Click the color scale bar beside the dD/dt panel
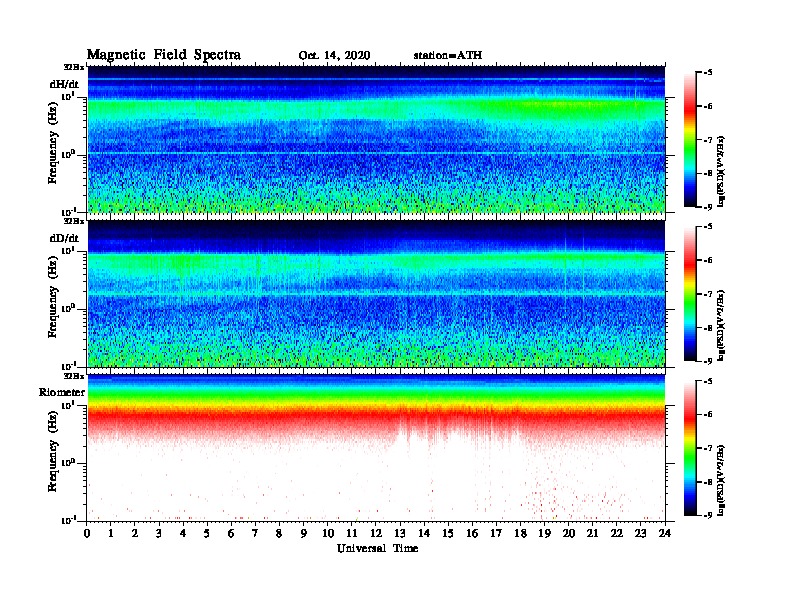The height and width of the screenshot is (612, 792). (x=690, y=294)
